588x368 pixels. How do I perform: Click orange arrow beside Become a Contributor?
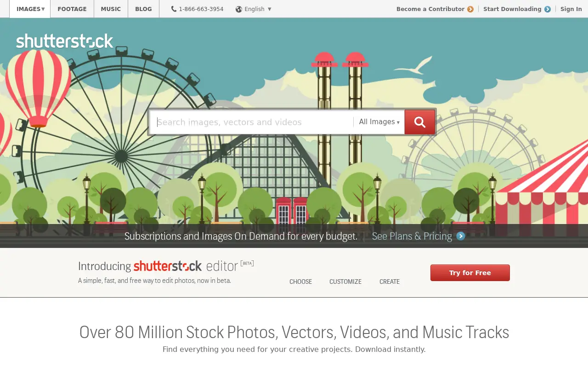point(470,9)
